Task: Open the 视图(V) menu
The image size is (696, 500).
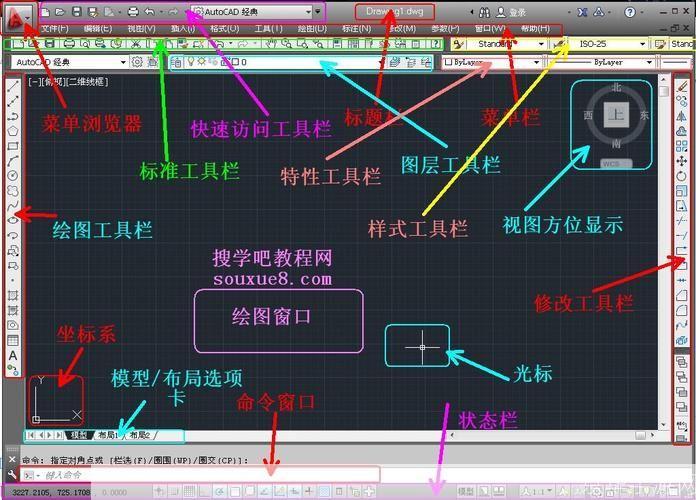Action: [x=141, y=29]
